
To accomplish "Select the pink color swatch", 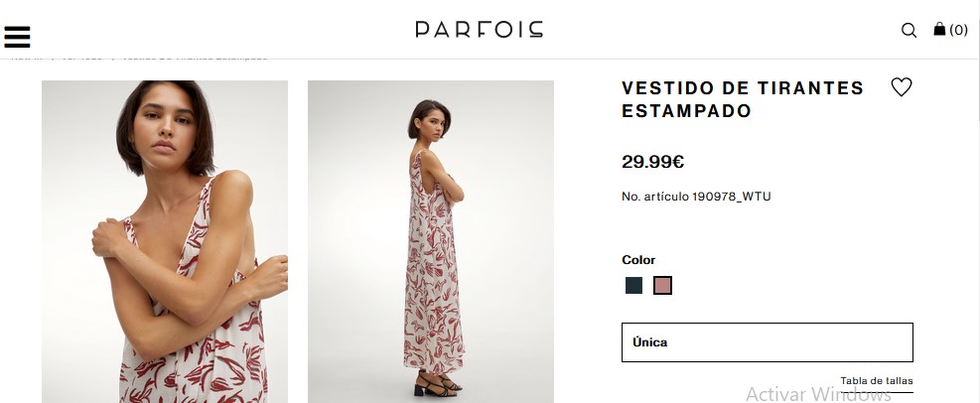I will [663, 286].
